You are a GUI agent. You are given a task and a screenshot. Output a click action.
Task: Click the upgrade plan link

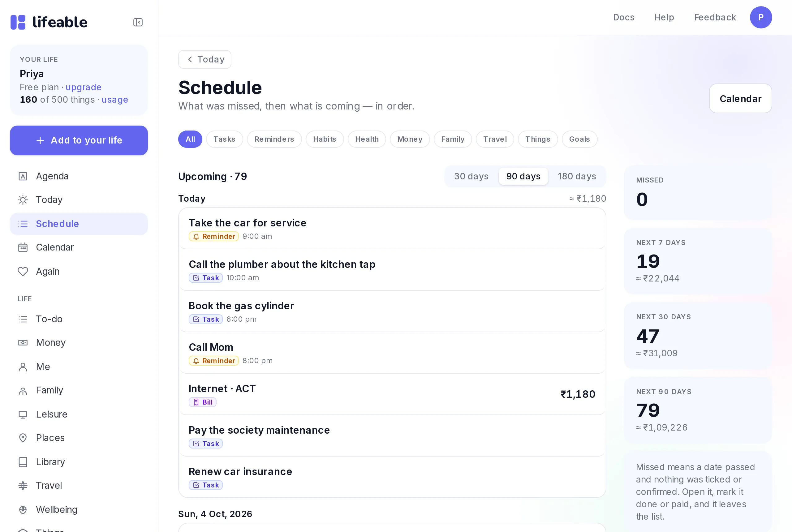coord(84,87)
